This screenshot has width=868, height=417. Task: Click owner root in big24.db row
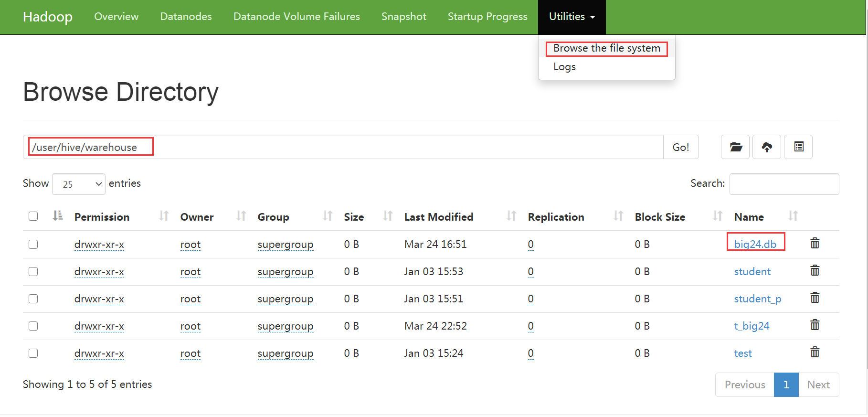(191, 244)
